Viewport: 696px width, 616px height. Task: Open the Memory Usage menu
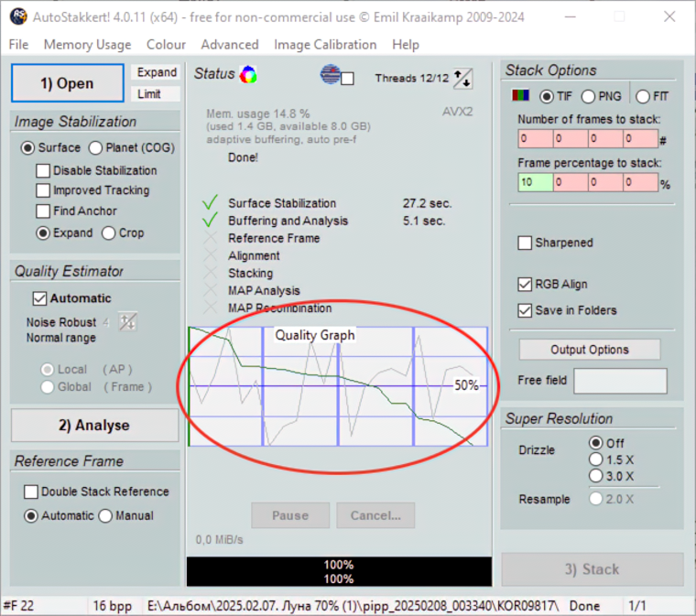[87, 44]
